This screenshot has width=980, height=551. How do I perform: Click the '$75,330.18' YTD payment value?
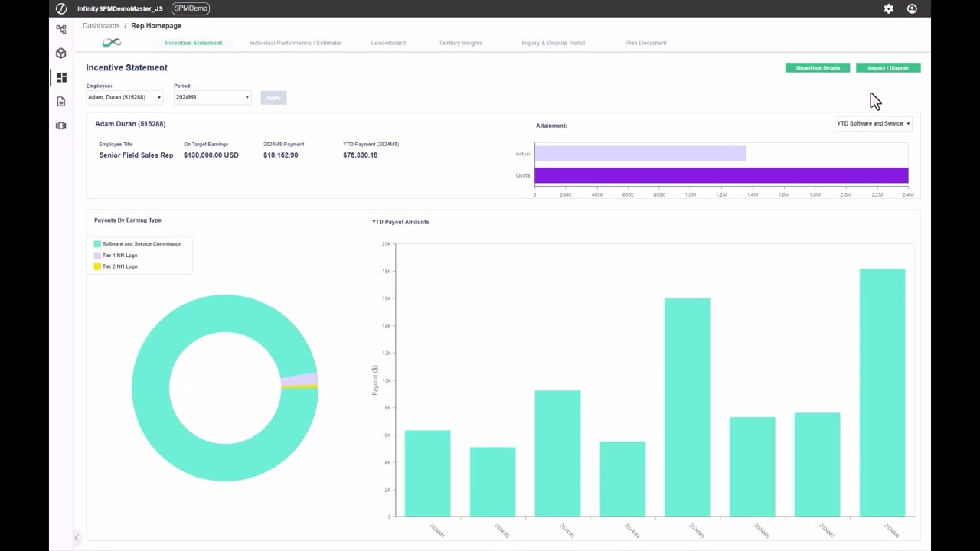pos(361,155)
